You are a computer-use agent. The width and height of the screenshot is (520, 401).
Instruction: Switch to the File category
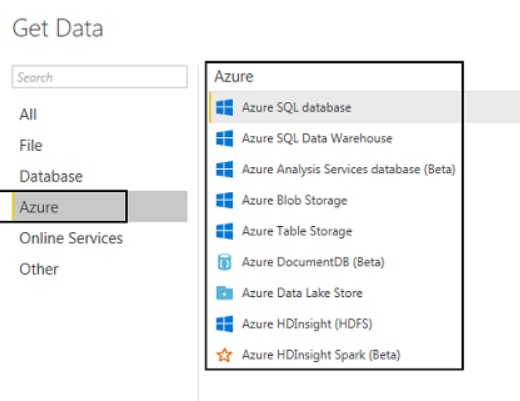(31, 146)
